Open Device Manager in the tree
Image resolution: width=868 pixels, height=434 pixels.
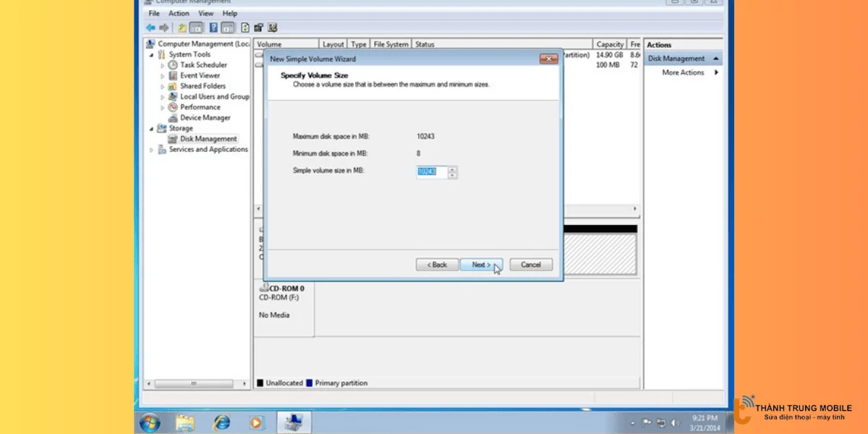click(205, 118)
